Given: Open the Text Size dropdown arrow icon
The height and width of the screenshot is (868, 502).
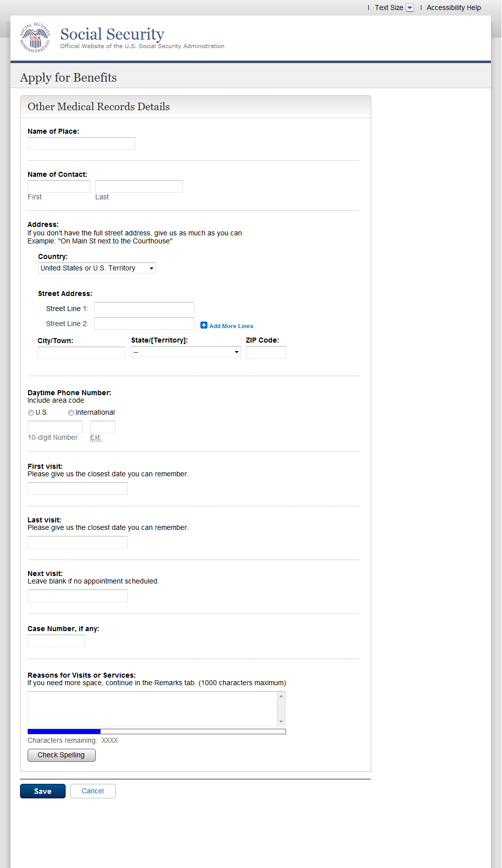Looking at the screenshot, I should (410, 8).
